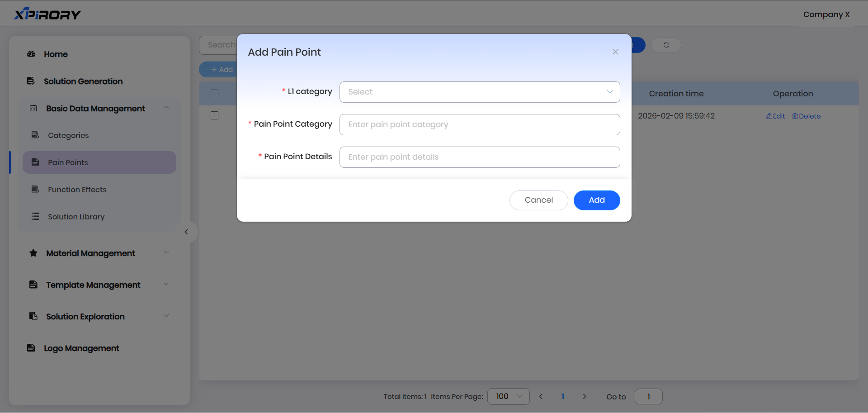Toggle the select-all checkbox in table header
Screen dimensions: 868x413
point(215,94)
